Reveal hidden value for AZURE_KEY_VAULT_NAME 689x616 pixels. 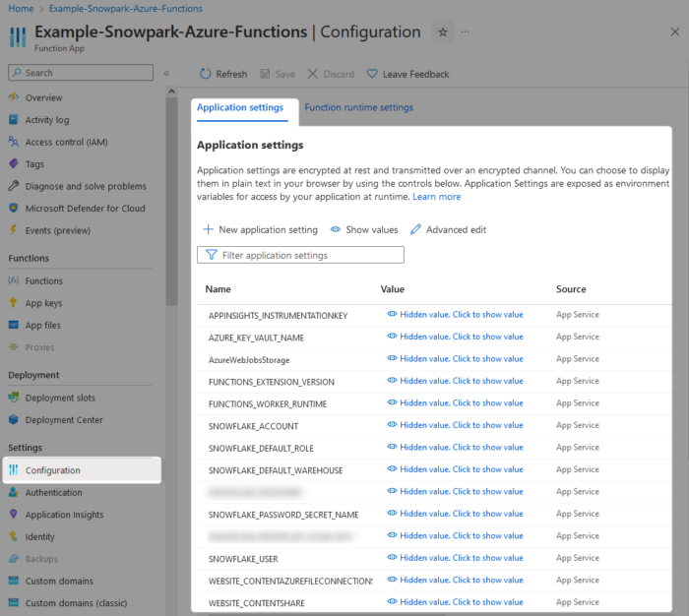coord(455,337)
